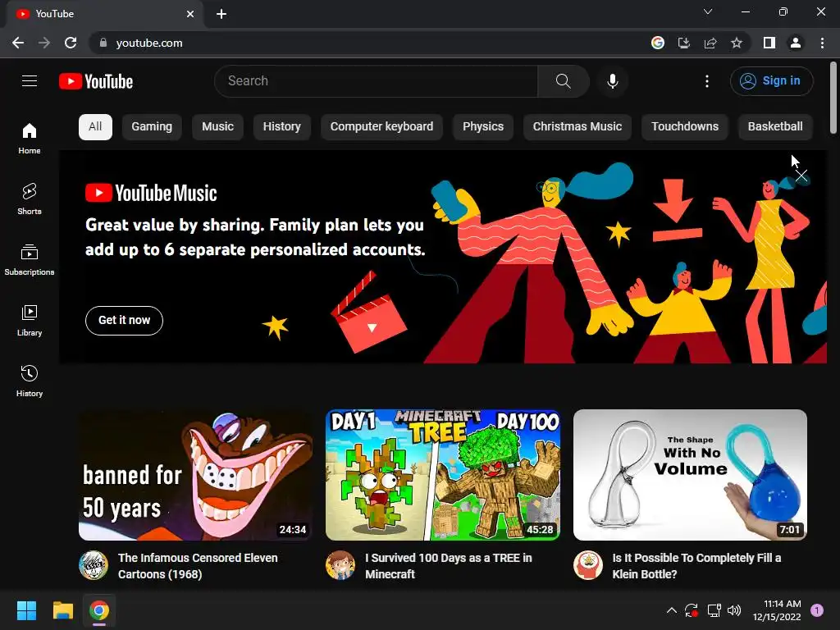
Task: Open Chrome three-dot menu
Action: pyautogui.click(x=822, y=43)
